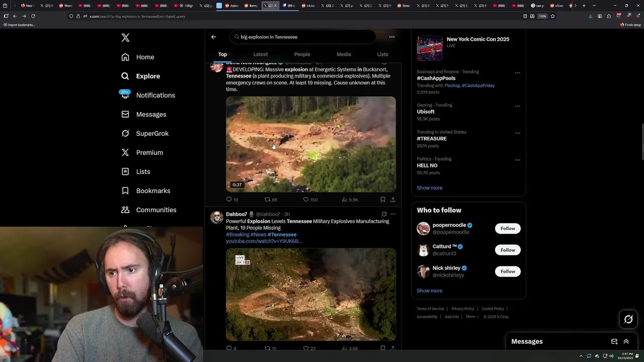Expand the Messages drawer
The width and height of the screenshot is (644, 362).
[x=626, y=341]
